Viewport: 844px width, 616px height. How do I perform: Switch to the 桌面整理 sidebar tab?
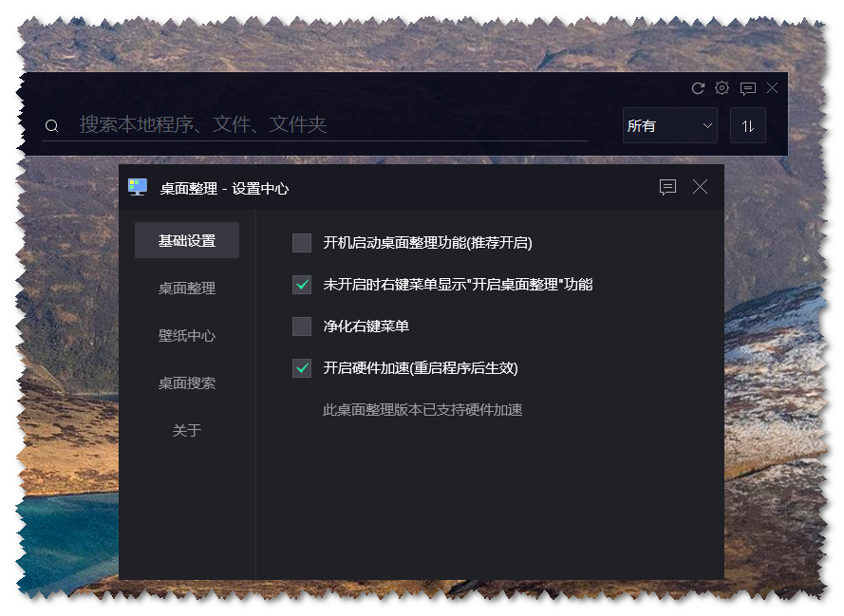tap(187, 289)
